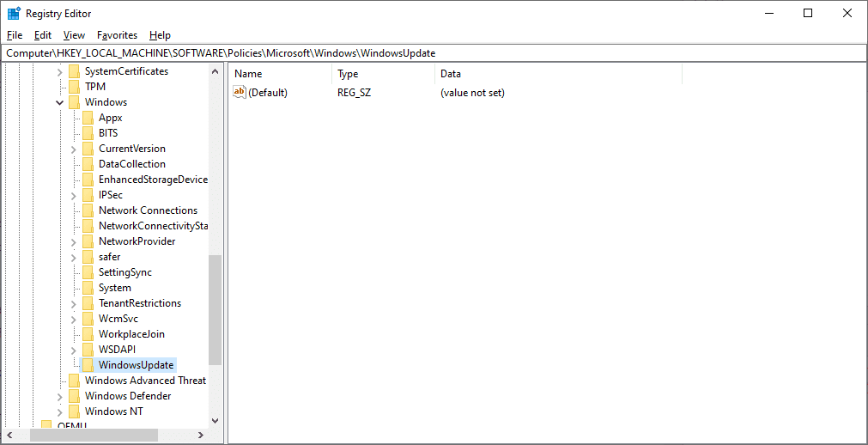Select the WorkplaceJoin folder icon

click(x=88, y=335)
